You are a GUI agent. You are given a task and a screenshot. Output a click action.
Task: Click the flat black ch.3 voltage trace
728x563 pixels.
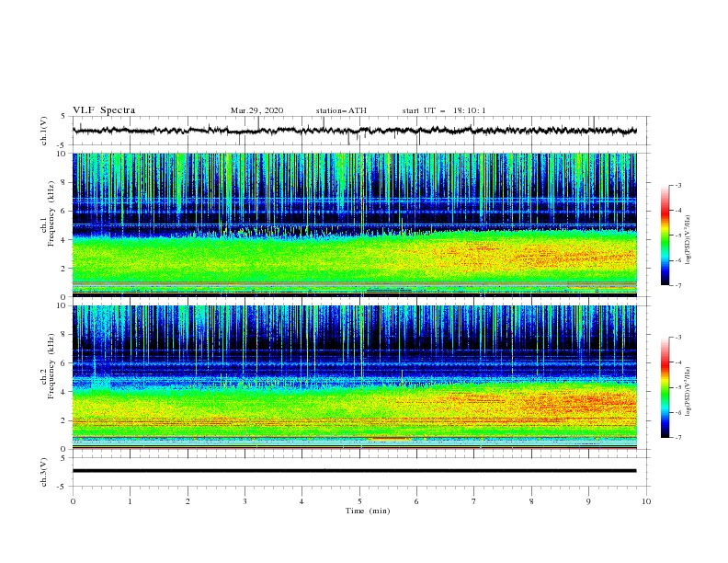point(354,471)
